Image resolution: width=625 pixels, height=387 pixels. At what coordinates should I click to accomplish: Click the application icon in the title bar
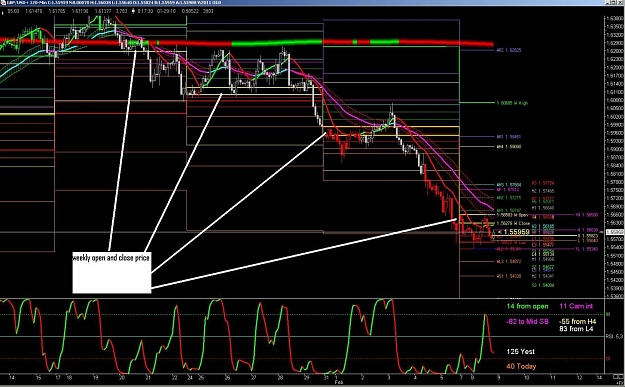(3, 2)
